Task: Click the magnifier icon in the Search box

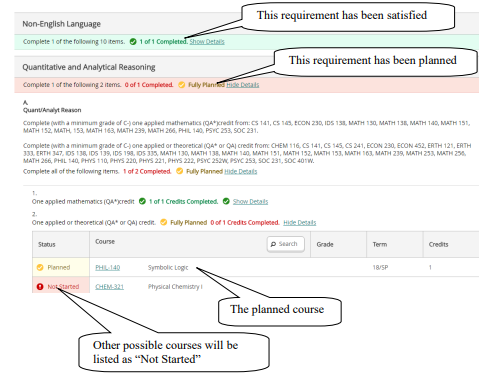Action: [273, 244]
